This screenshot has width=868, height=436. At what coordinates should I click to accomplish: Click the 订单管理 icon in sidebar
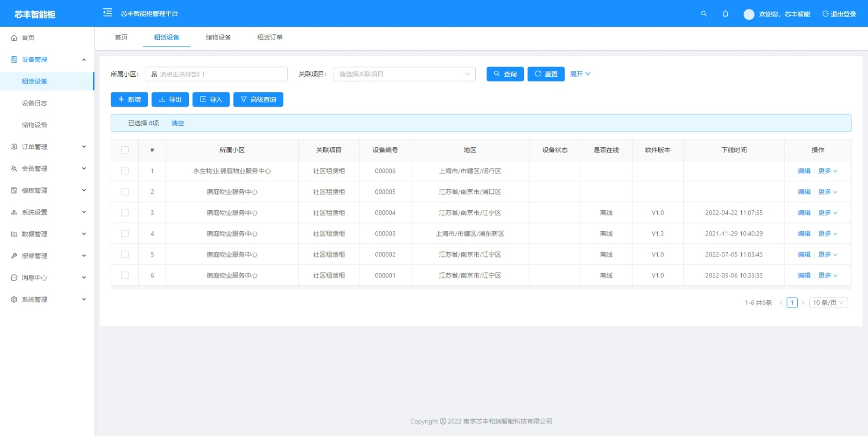14,147
